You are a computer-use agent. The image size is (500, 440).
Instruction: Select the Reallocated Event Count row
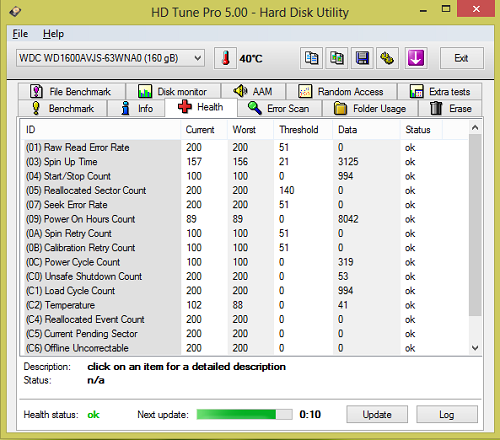click(244, 319)
